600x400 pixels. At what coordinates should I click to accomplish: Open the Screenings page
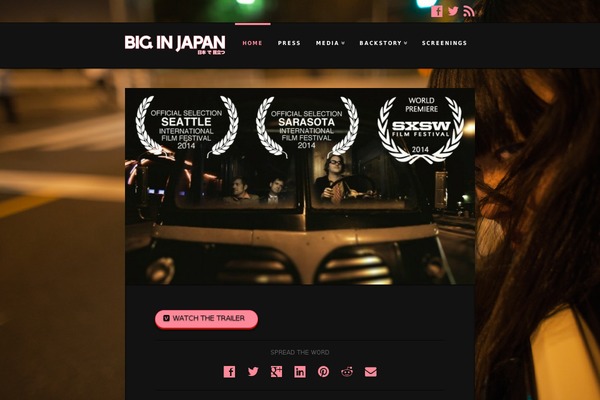pyautogui.click(x=444, y=43)
